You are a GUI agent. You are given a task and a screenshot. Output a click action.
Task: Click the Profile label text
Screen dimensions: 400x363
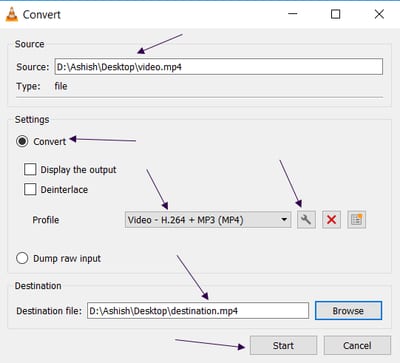coord(46,220)
